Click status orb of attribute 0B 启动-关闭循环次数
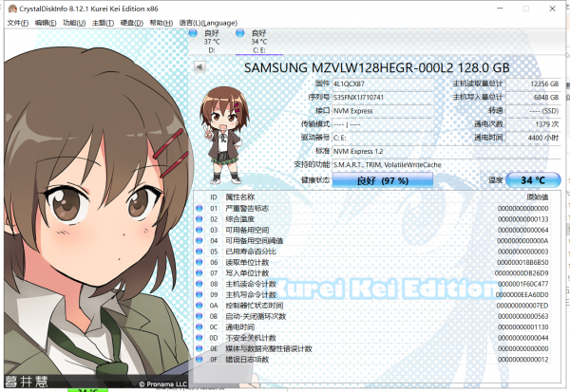The width and height of the screenshot is (570, 392). point(199,316)
